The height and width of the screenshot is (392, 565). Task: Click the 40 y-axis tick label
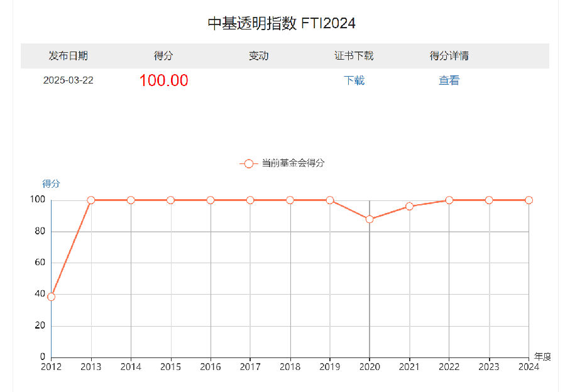[40, 294]
